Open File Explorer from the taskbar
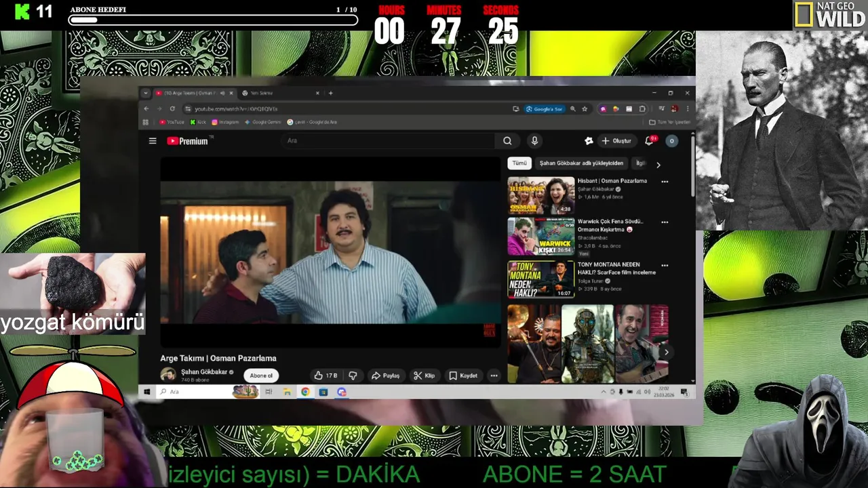 (287, 392)
